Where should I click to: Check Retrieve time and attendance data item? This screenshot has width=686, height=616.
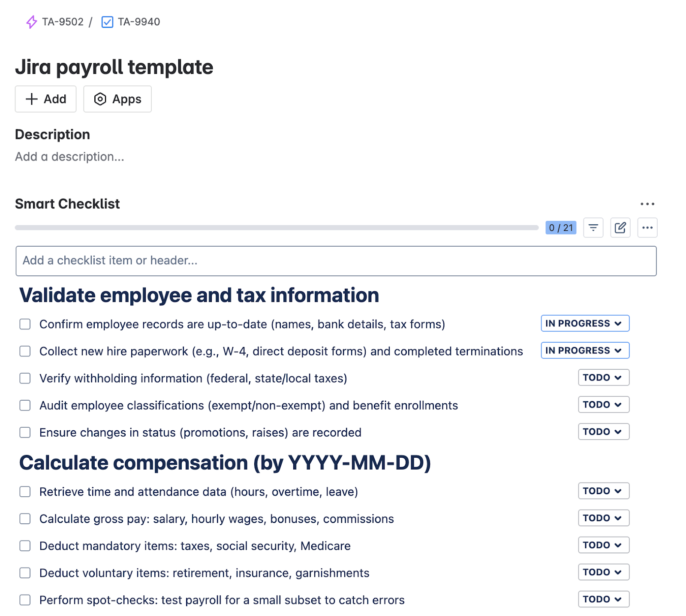tap(25, 492)
